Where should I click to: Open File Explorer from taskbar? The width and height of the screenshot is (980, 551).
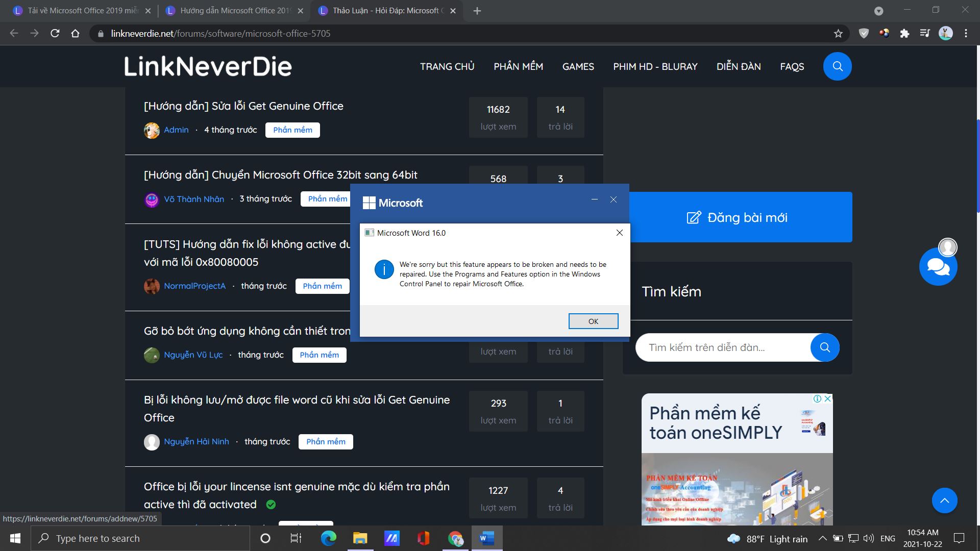coord(360,538)
